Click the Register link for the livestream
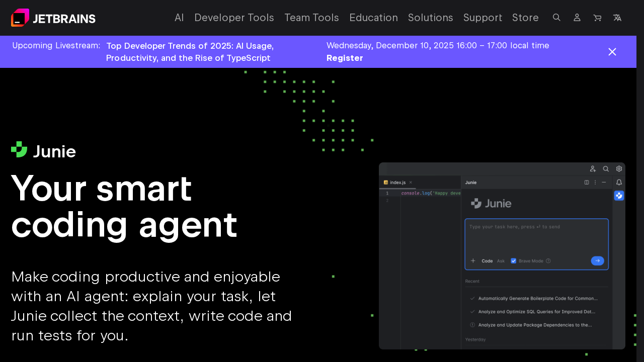The width and height of the screenshot is (644, 362). pyautogui.click(x=345, y=57)
